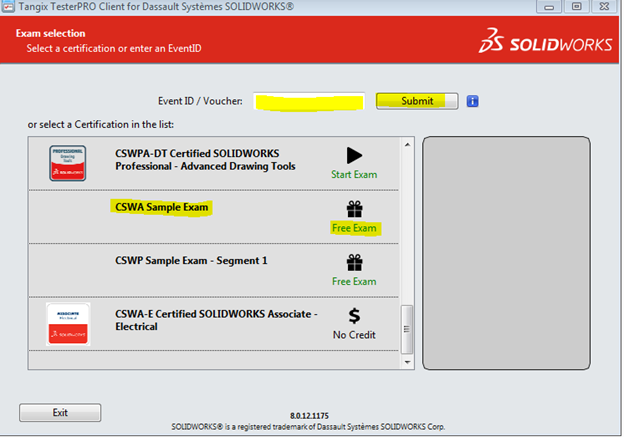Click the SOLIDWORKS trademark notice text
The image size is (624, 437).
pyautogui.click(x=308, y=427)
